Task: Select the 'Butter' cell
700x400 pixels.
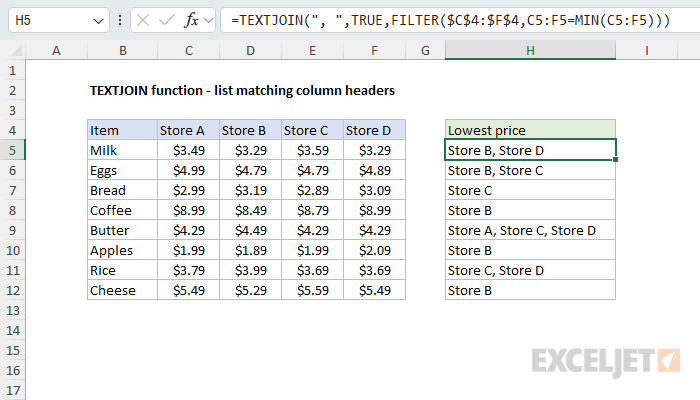Action: 122,230
